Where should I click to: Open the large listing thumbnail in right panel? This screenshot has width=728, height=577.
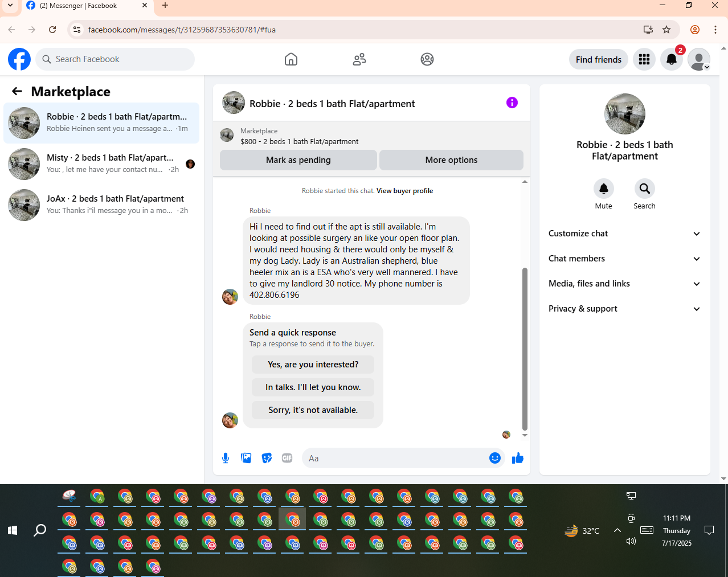click(x=625, y=114)
